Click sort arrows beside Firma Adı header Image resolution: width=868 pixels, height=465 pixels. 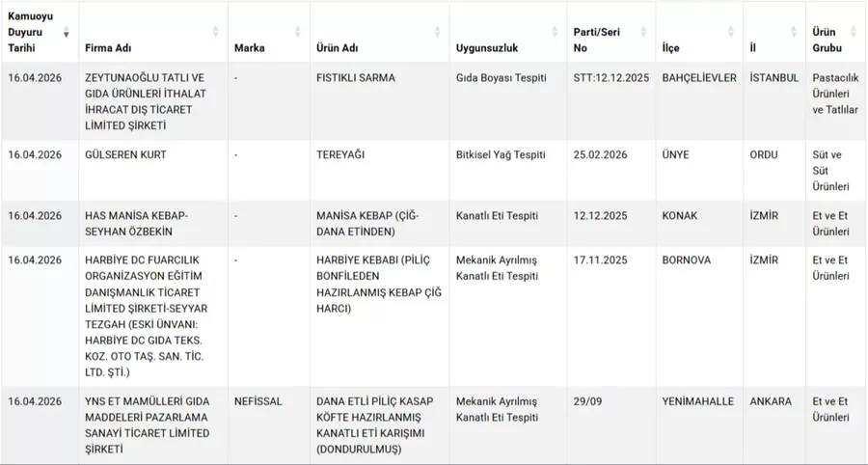coord(215,33)
